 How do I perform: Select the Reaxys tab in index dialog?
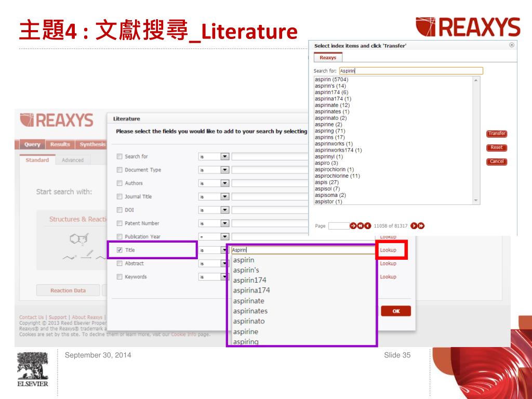point(328,58)
